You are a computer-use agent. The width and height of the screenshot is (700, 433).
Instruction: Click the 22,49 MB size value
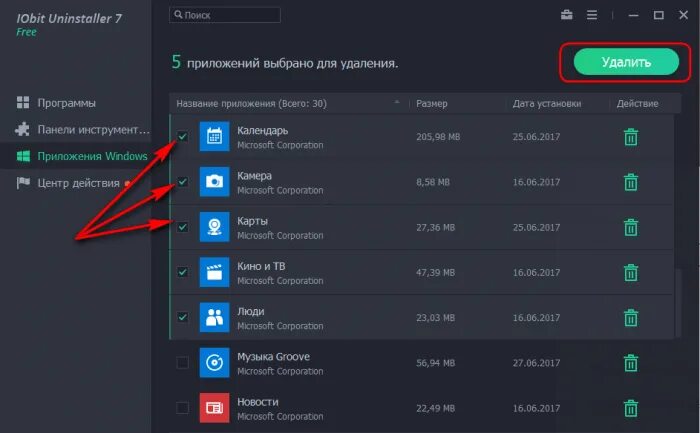pyautogui.click(x=435, y=408)
